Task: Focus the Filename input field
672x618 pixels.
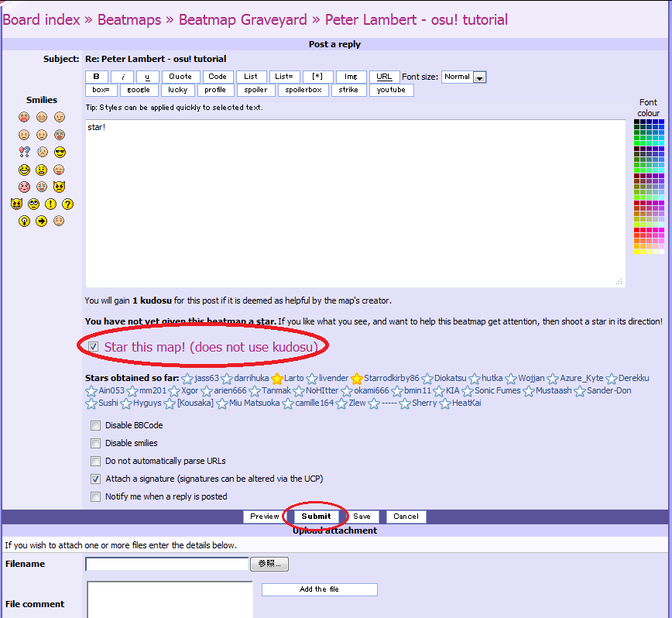Action: coord(167,564)
